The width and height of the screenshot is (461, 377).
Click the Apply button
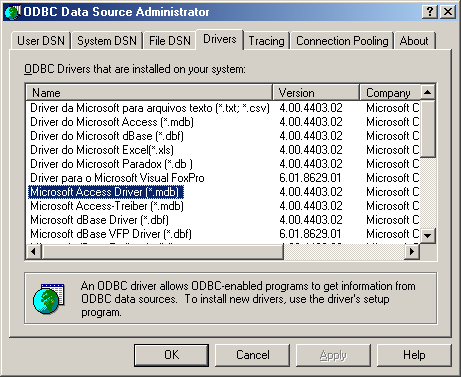pos(333,355)
